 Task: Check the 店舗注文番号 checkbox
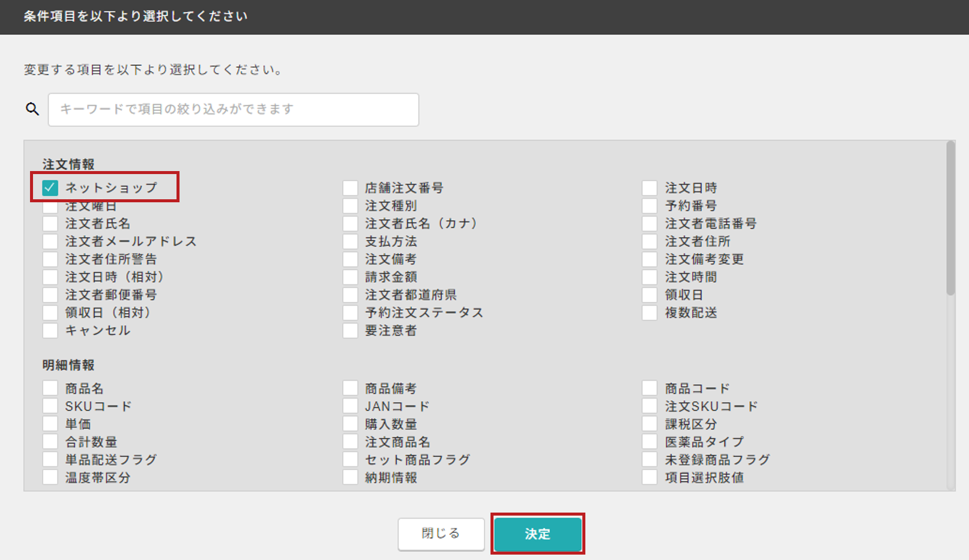[351, 188]
